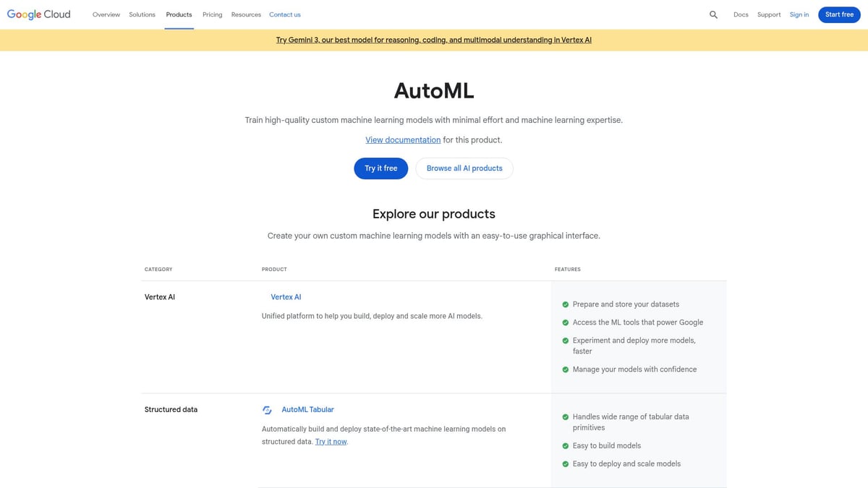This screenshot has height=488, width=868.
Task: Click the Google Cloud logo
Action: click(39, 14)
